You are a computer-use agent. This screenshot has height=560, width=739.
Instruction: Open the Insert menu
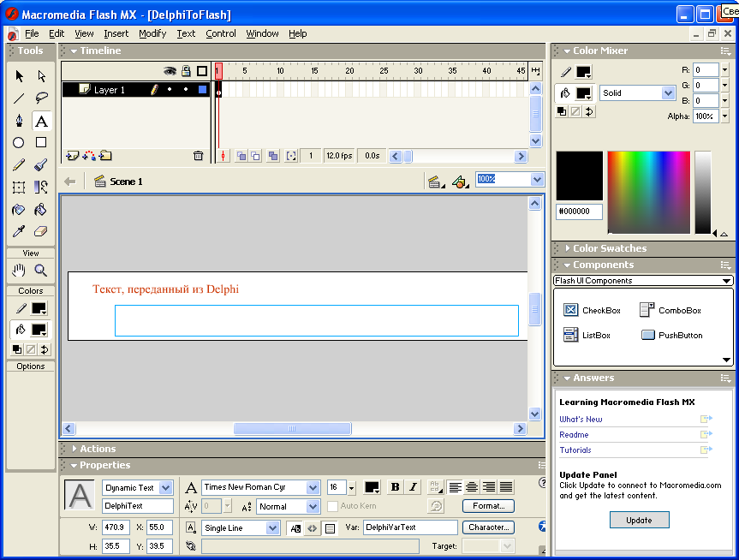[x=116, y=33]
